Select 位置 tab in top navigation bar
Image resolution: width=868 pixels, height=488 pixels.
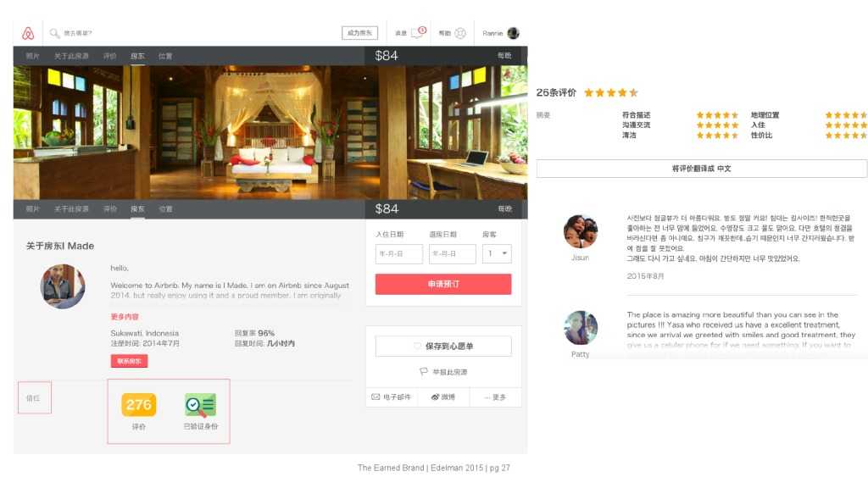165,56
